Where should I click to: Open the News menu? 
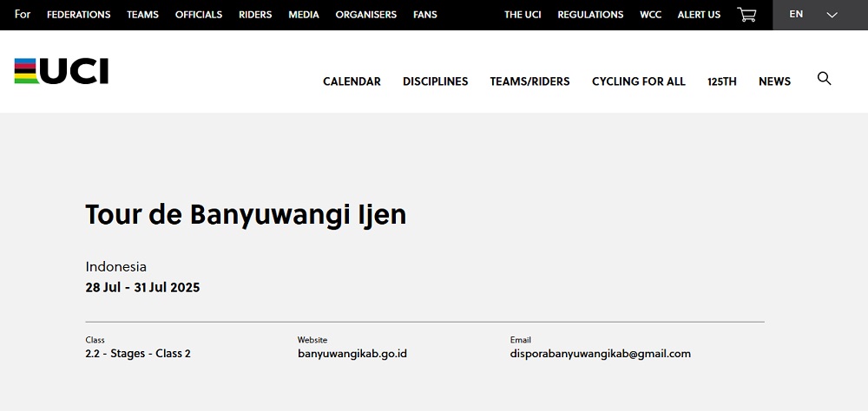coord(774,82)
